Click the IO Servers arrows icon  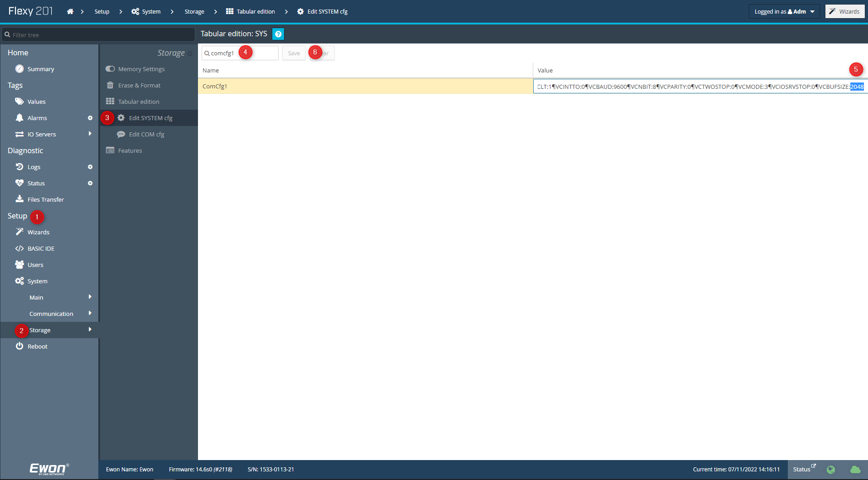click(19, 134)
